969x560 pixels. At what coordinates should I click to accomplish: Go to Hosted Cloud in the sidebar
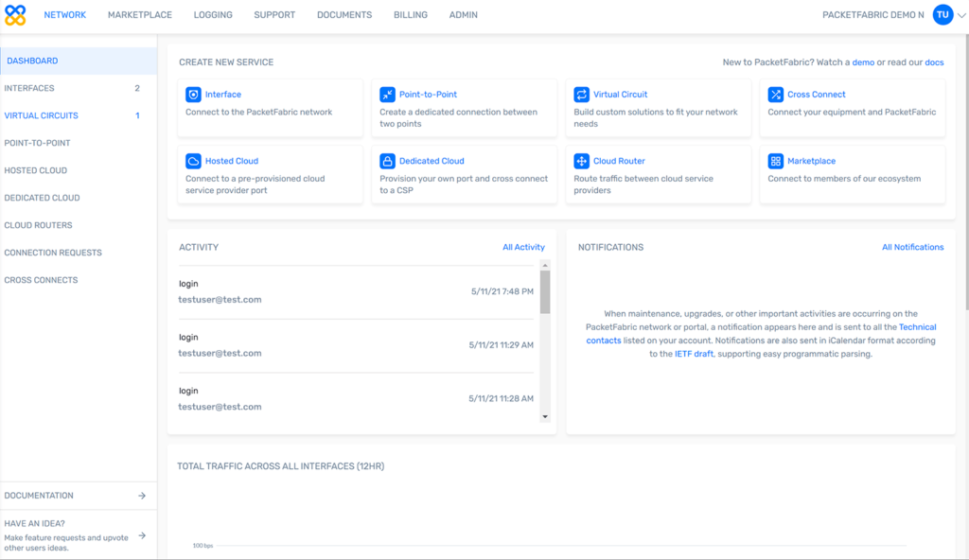click(79, 170)
